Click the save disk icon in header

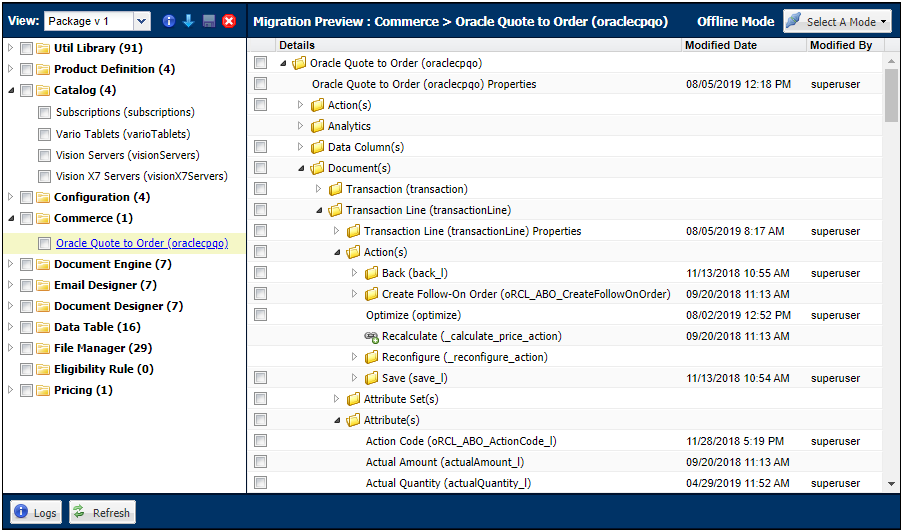tap(208, 21)
